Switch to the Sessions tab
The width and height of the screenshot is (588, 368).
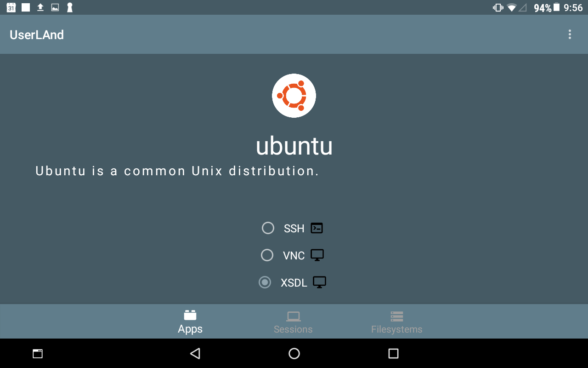tap(293, 321)
